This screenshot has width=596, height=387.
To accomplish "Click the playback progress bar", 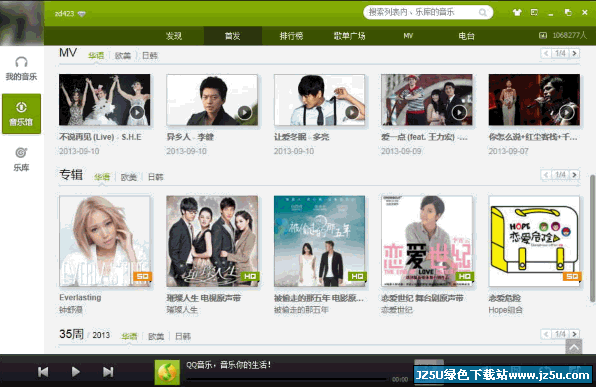I will click(287, 379).
